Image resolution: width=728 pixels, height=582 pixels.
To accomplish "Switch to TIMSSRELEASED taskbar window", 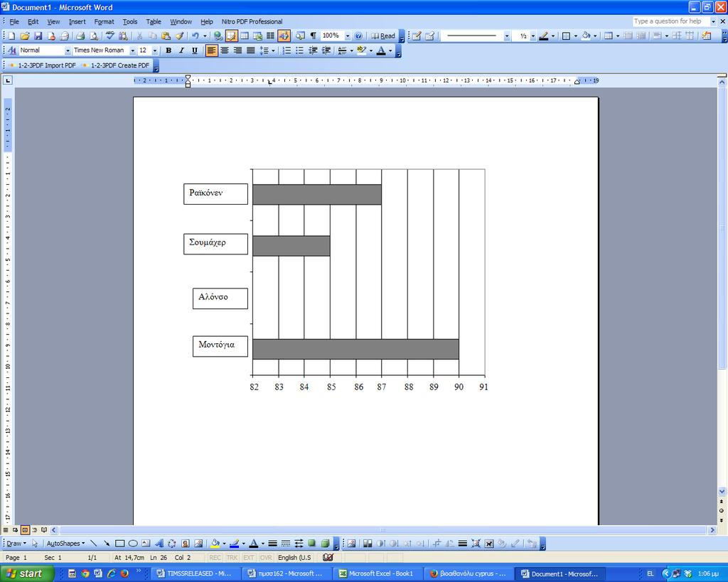I will tap(196, 573).
